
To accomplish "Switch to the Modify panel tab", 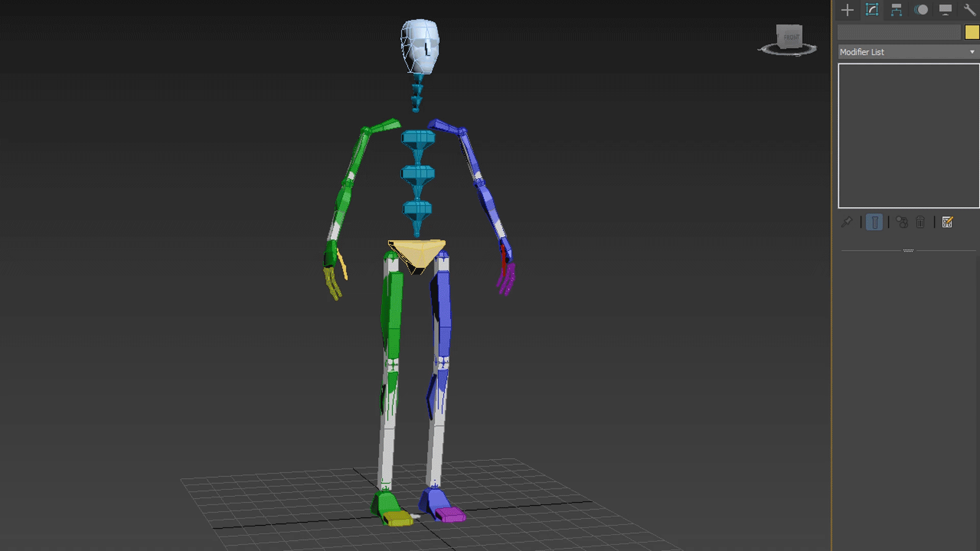I will pos(872,10).
